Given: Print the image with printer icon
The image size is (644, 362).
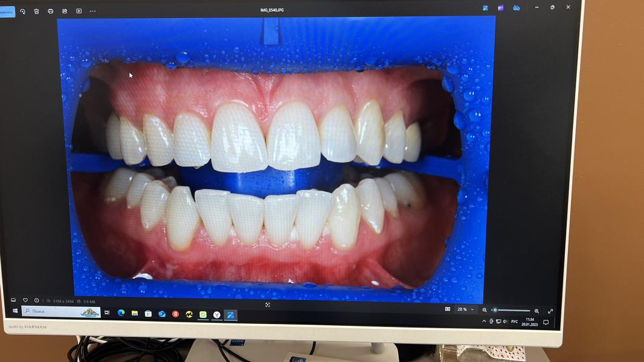Looking at the screenshot, I should pos(51,11).
